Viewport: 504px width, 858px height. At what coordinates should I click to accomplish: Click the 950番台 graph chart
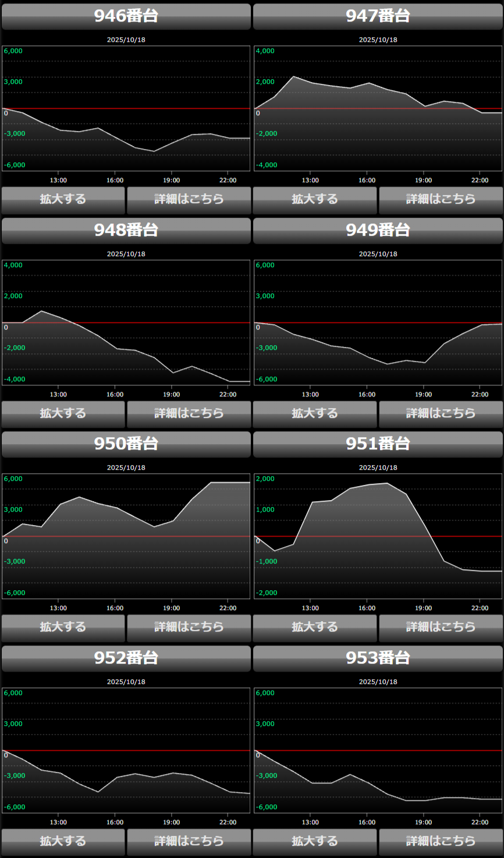point(126,536)
